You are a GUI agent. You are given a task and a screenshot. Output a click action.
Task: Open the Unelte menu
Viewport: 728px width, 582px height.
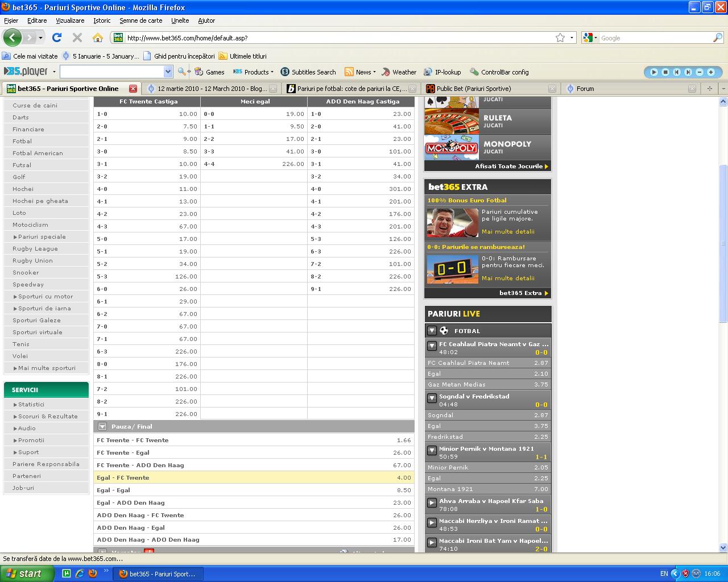coord(180,20)
